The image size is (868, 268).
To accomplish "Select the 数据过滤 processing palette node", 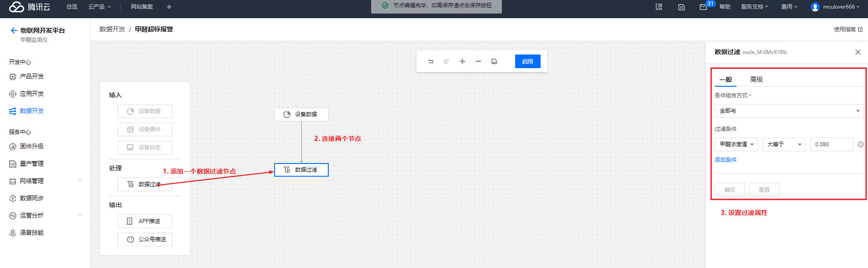I will (x=145, y=184).
